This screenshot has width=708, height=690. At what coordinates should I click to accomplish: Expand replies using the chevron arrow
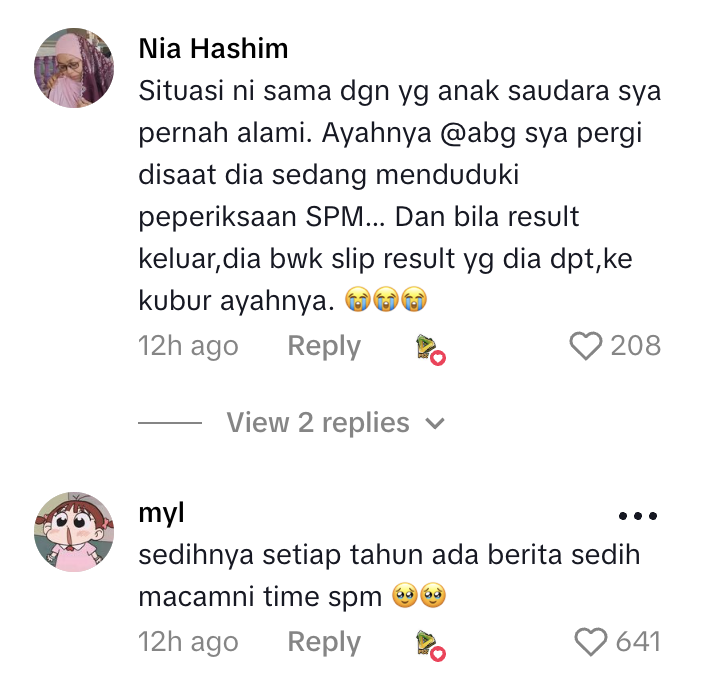(x=435, y=424)
